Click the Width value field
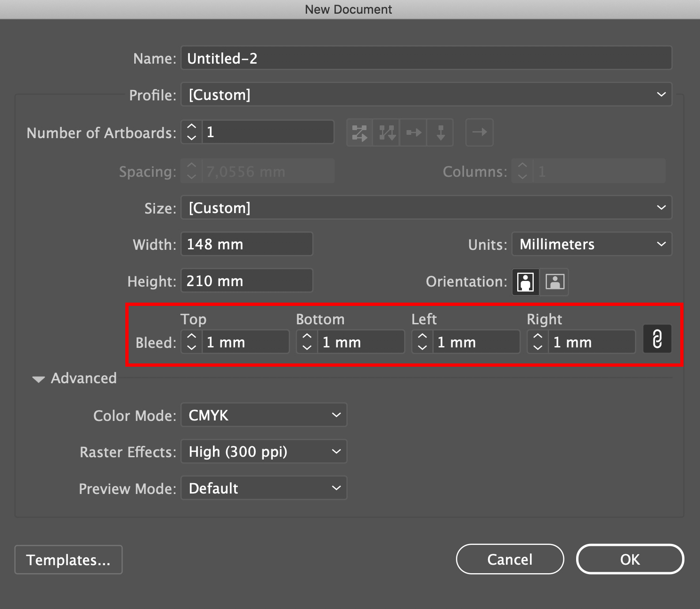Image resolution: width=700 pixels, height=609 pixels. tap(246, 244)
